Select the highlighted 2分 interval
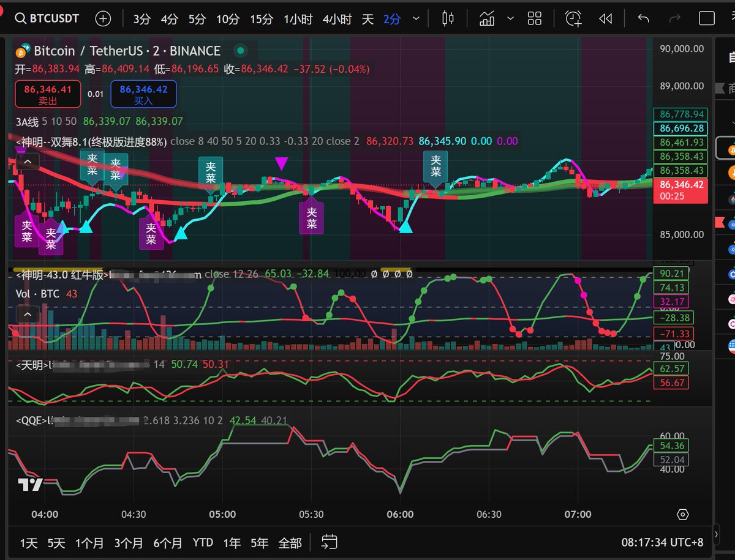The height and width of the screenshot is (560, 735). click(x=392, y=19)
